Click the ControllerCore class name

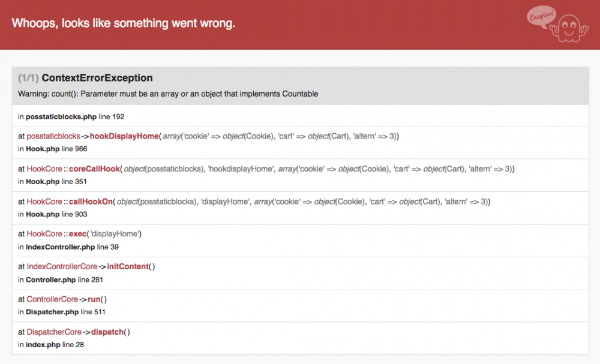[x=52, y=299]
